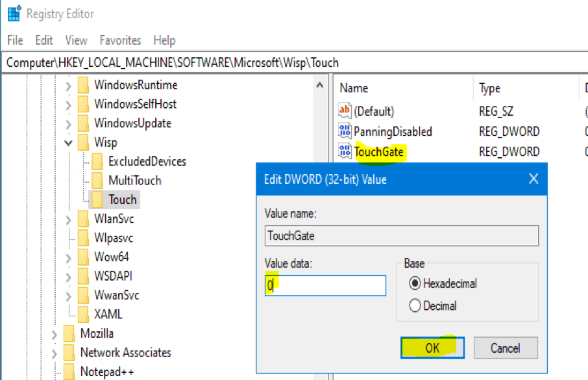The width and height of the screenshot is (588, 380).
Task: Select the Hexadecimal base radio button
Action: point(415,284)
